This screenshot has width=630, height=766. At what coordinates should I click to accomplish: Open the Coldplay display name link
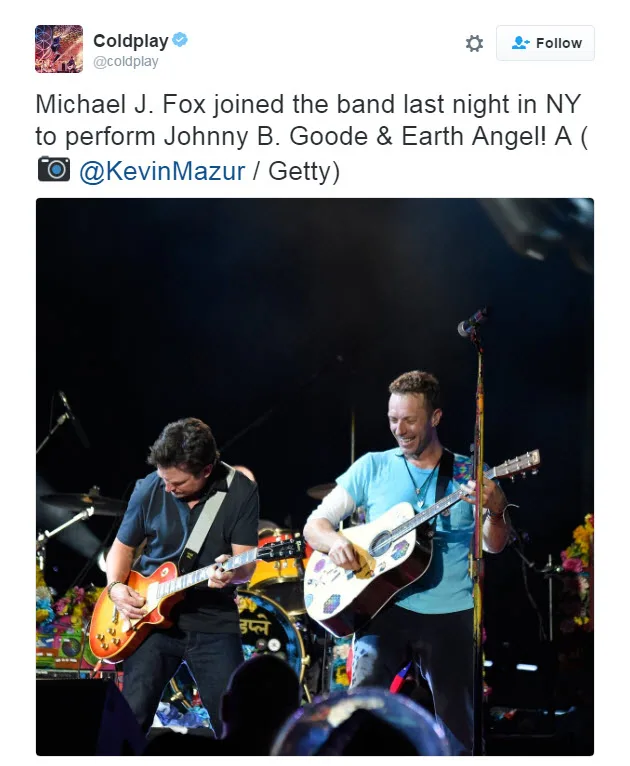coord(129,40)
